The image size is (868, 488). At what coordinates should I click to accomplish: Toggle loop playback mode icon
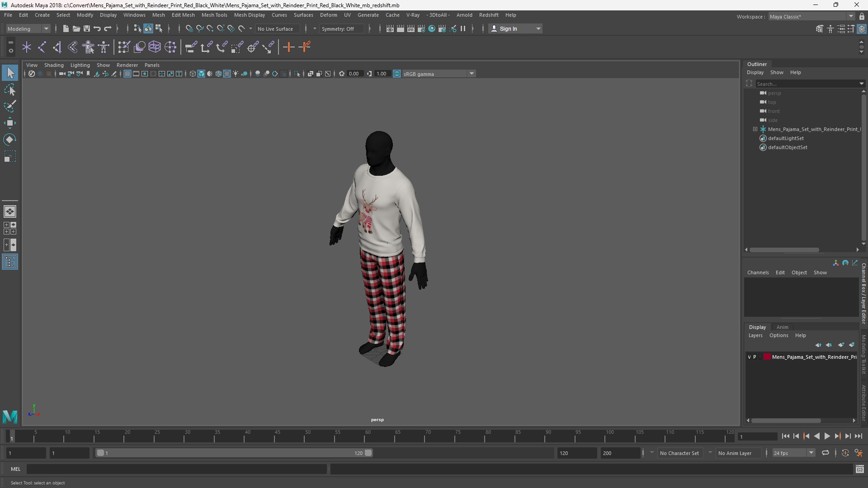[825, 453]
